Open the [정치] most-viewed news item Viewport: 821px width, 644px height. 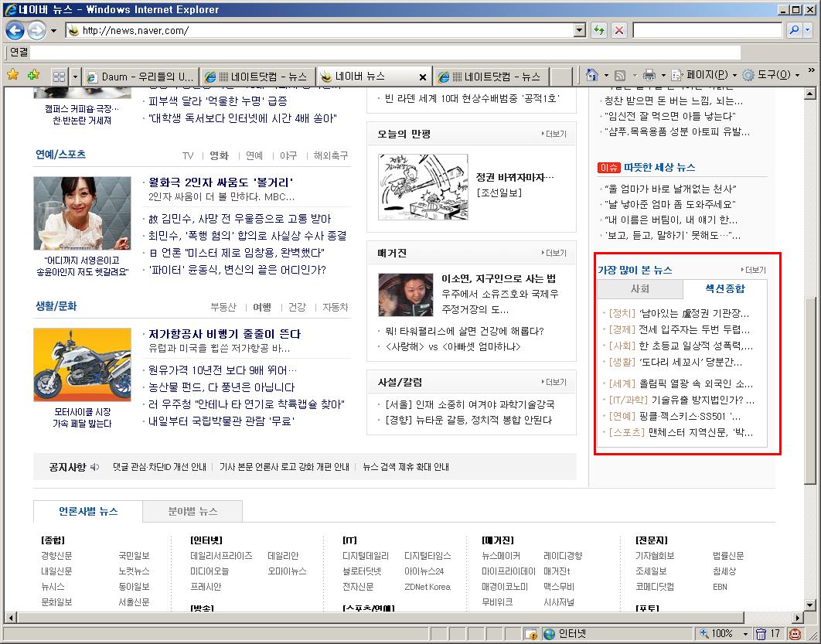(679, 314)
